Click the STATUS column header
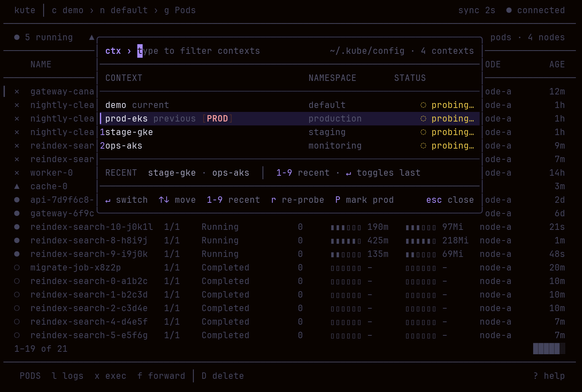The image size is (582, 392). 410,78
